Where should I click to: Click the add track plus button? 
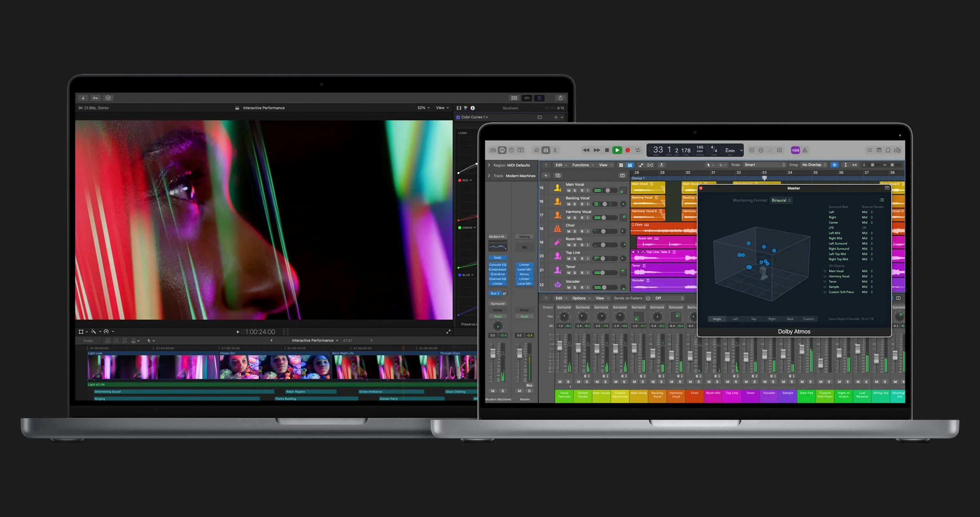[x=546, y=175]
